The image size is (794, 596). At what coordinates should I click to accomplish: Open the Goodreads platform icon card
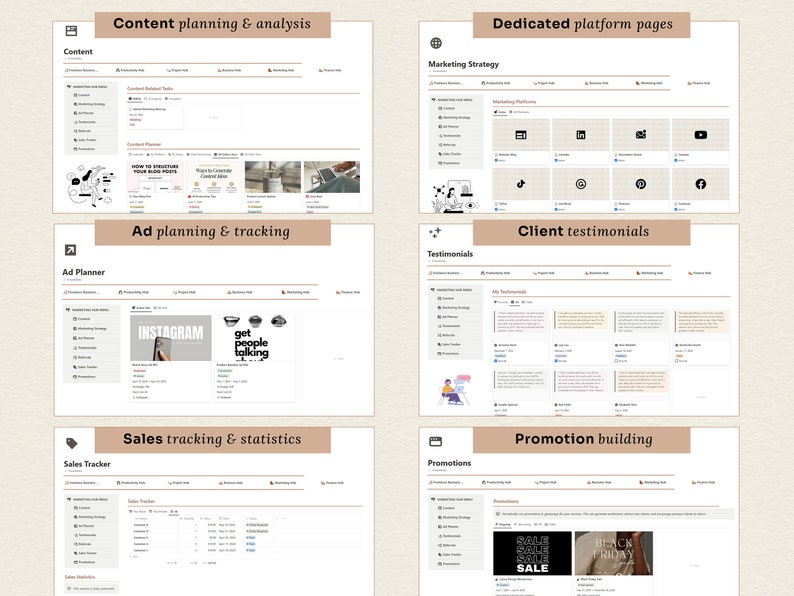581,184
